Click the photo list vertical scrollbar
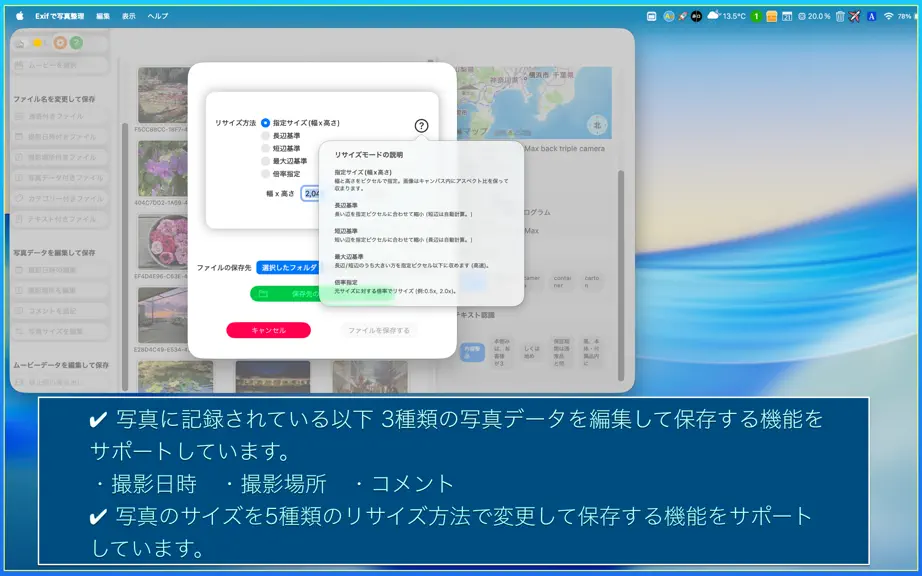Viewport: 922px width, 576px height. click(125, 256)
